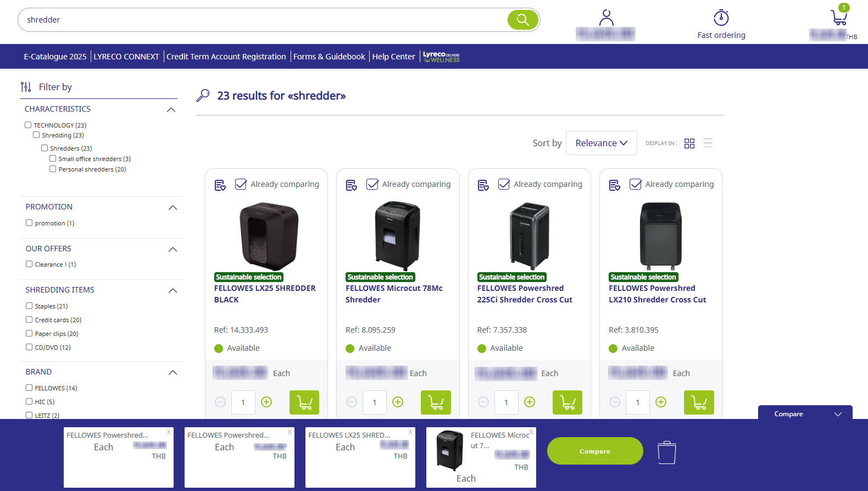
Task: Open Forms & Guidebook menu
Action: pos(329,57)
